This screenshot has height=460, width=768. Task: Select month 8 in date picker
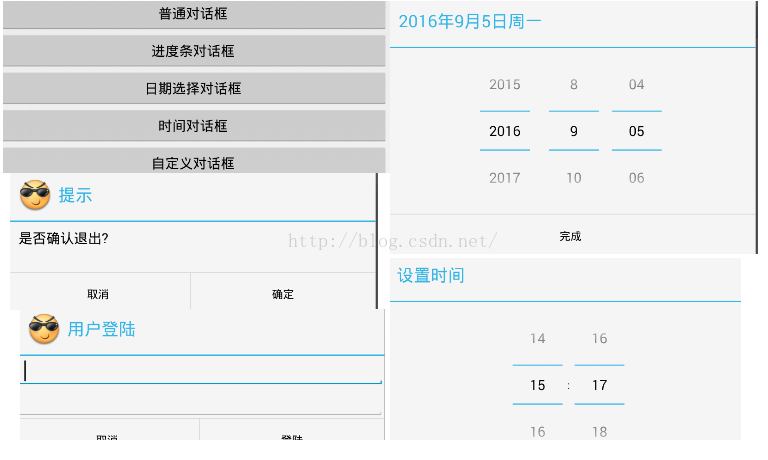(x=574, y=85)
